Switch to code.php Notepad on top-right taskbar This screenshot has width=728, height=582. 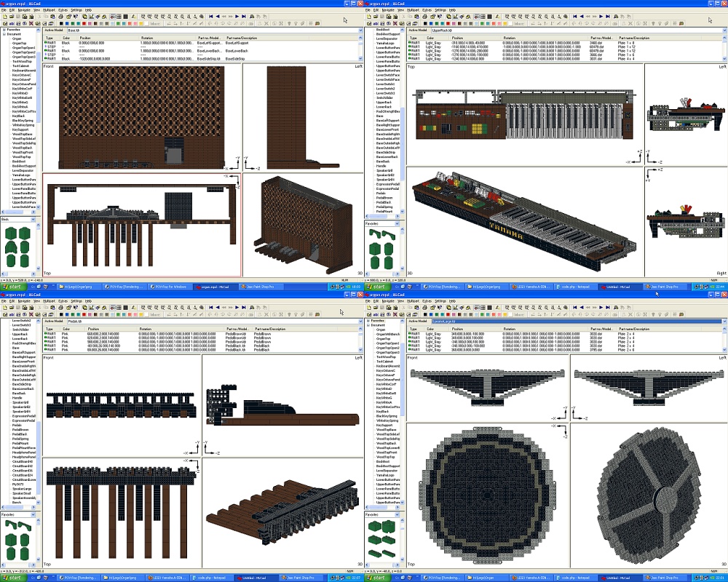(x=575, y=287)
